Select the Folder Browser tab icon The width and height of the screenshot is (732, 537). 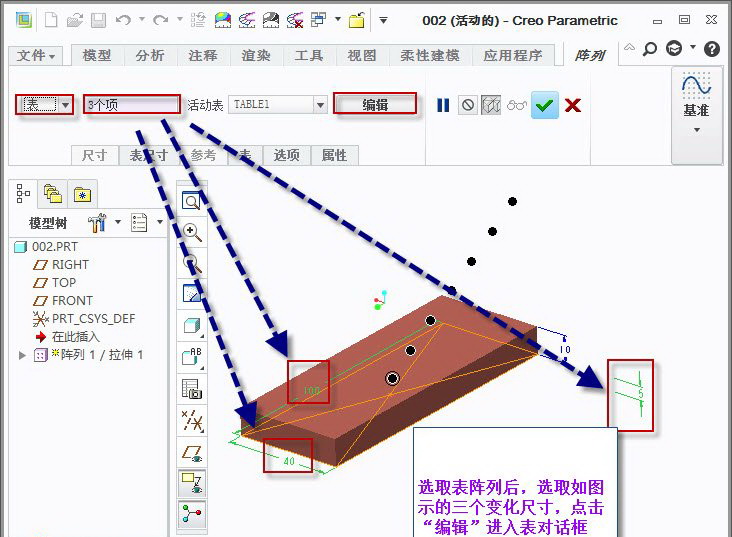tap(53, 193)
